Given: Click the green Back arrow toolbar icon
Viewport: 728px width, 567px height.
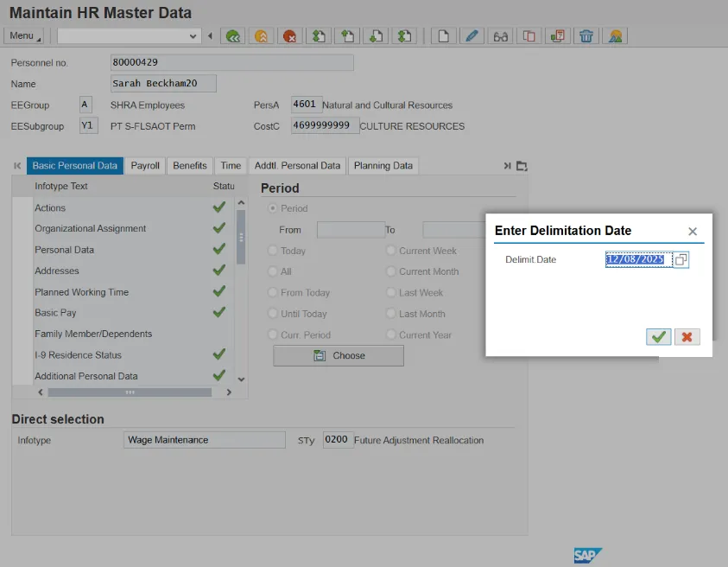Looking at the screenshot, I should 231,36.
